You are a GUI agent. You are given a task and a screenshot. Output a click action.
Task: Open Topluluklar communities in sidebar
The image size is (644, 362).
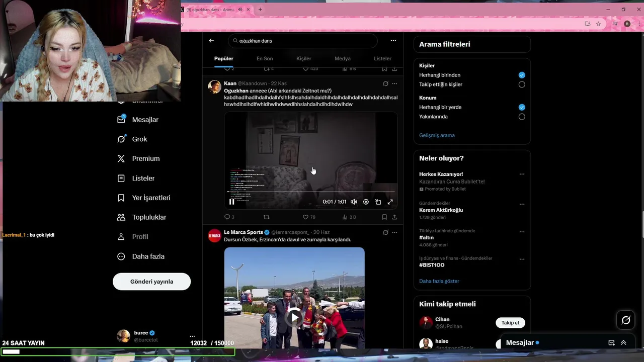pos(141,217)
